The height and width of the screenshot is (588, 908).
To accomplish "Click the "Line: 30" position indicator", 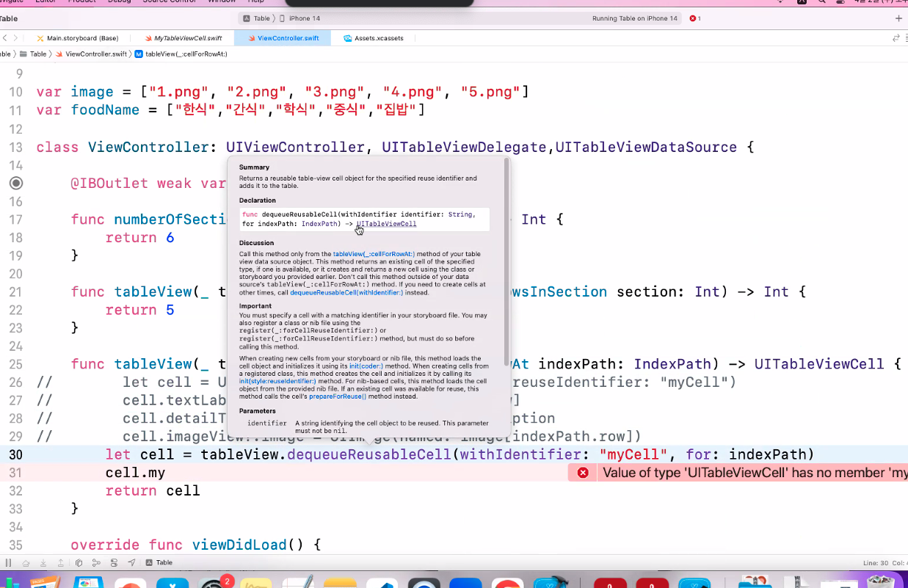I will pos(874,563).
